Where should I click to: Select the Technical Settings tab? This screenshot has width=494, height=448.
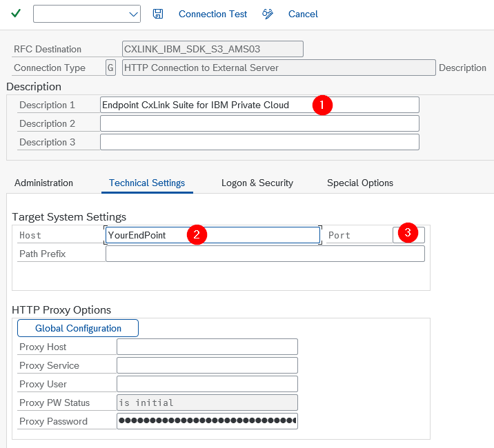(147, 183)
